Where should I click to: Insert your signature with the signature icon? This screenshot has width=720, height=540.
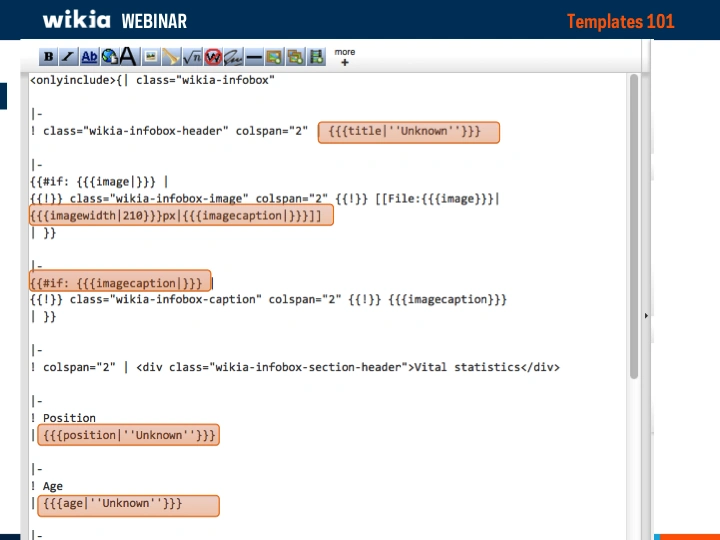(233, 57)
